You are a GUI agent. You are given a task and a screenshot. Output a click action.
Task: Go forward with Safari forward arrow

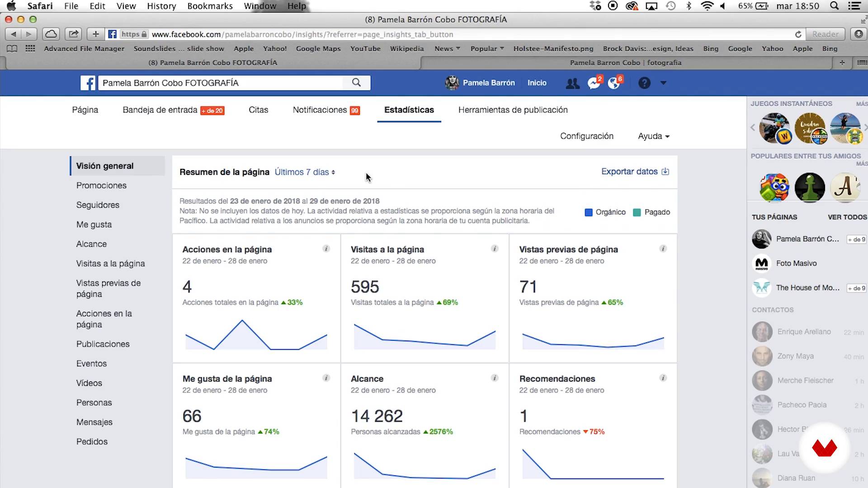click(x=29, y=34)
